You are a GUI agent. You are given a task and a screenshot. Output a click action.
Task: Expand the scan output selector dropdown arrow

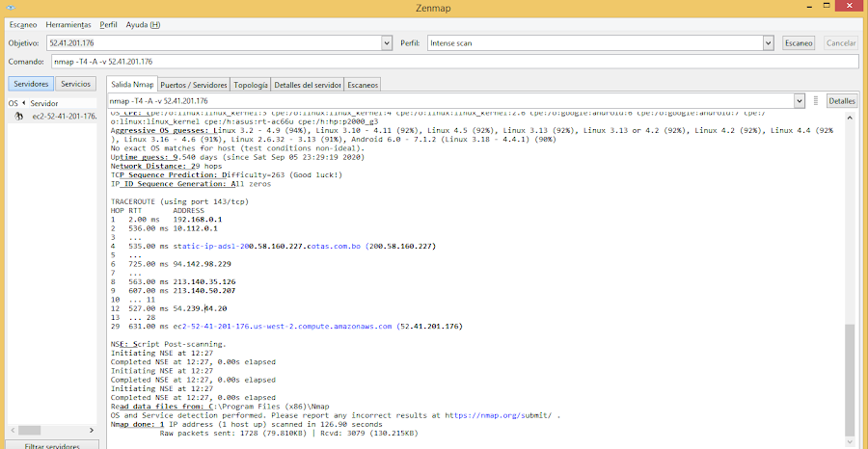point(799,101)
